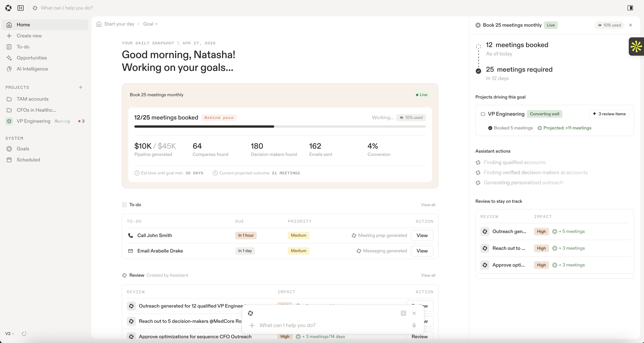Click the 25 meetings required checkmark marker

[x=478, y=71]
